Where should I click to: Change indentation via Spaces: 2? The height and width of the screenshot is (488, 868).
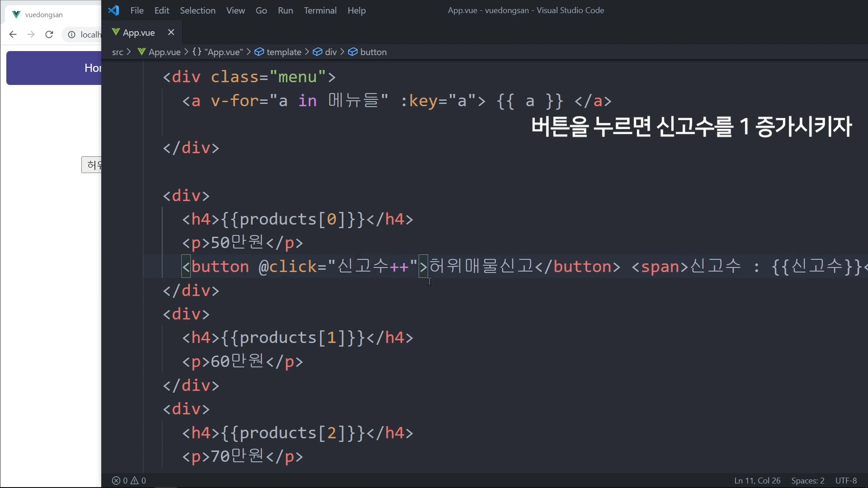pyautogui.click(x=807, y=480)
